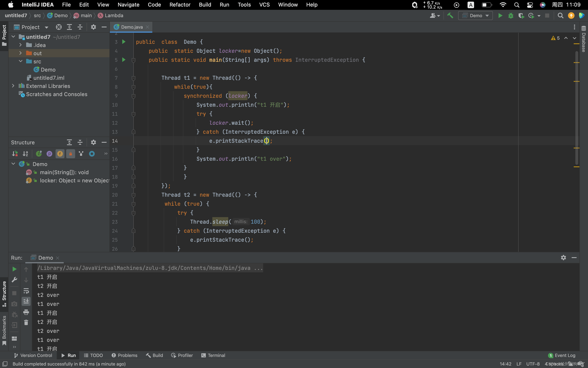Start debugging with the bug icon
Image resolution: width=588 pixels, height=368 pixels.
tap(510, 16)
